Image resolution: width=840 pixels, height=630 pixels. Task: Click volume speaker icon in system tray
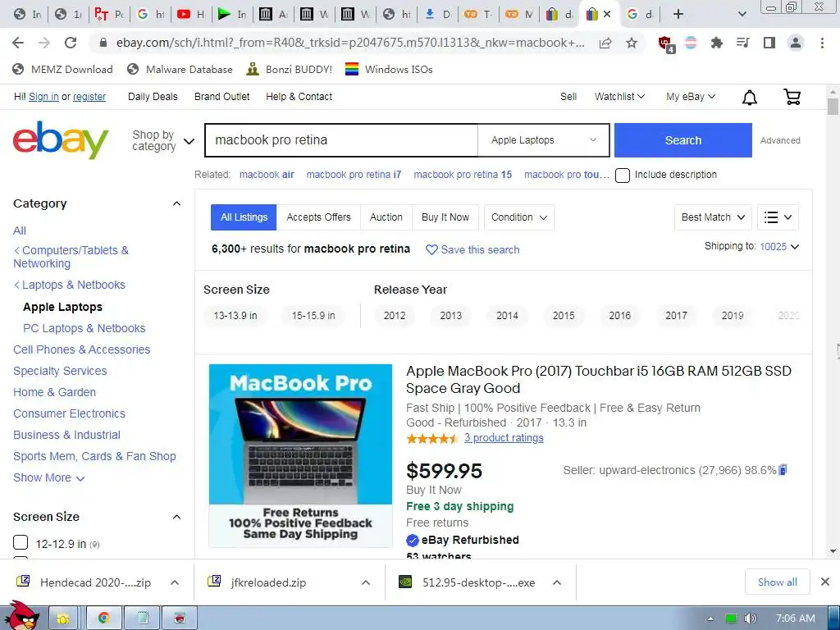click(750, 619)
